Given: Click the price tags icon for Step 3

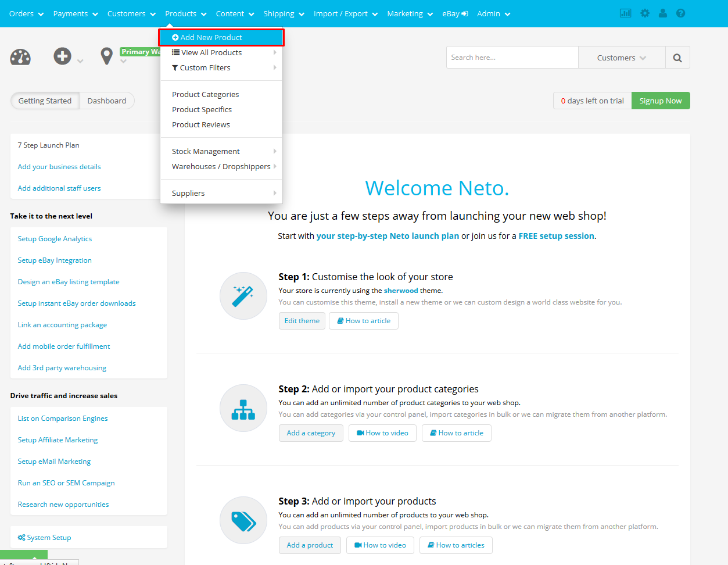Looking at the screenshot, I should [x=243, y=520].
